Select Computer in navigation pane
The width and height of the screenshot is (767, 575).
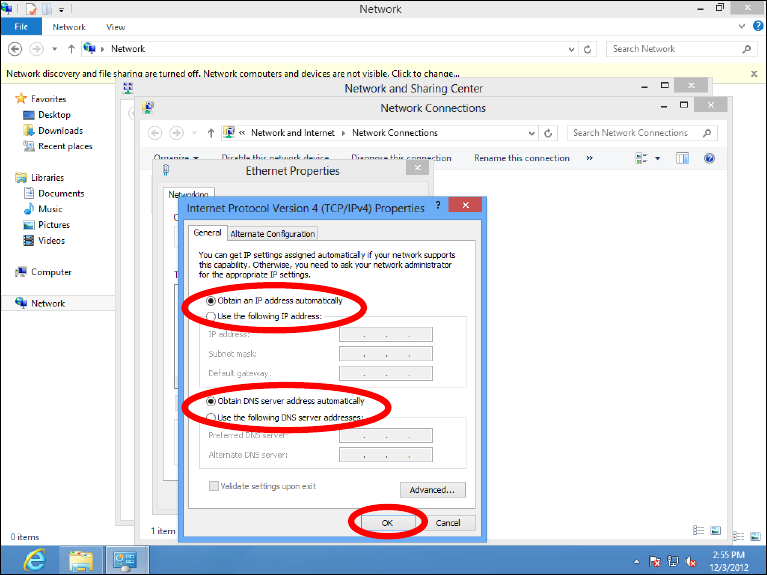(x=51, y=272)
